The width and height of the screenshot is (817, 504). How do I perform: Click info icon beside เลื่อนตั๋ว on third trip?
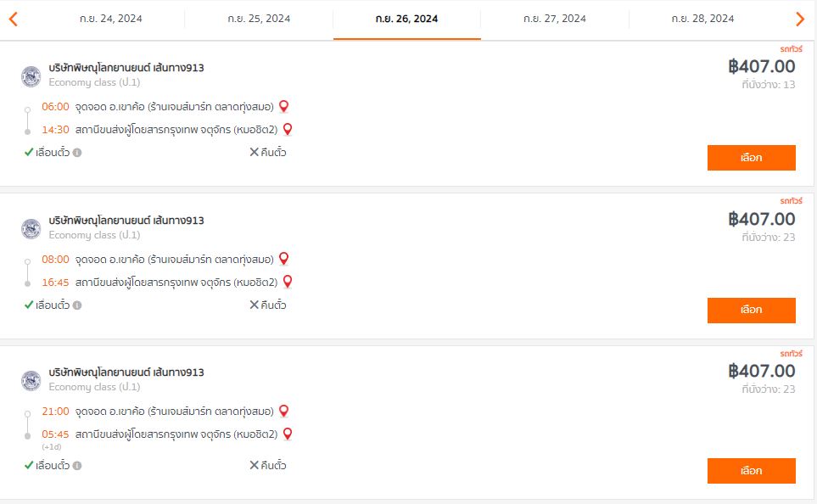77,466
